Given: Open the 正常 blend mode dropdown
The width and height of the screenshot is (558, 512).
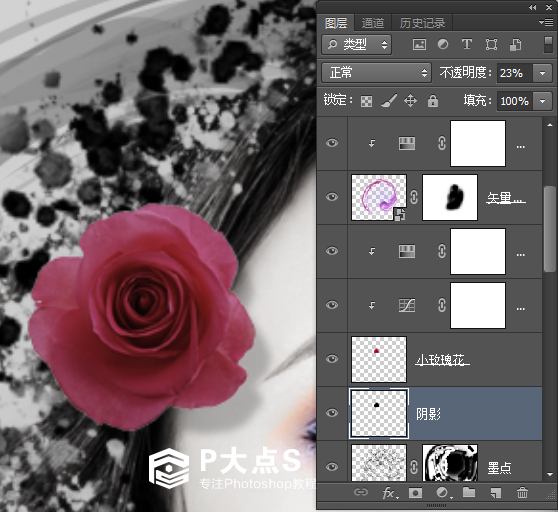Looking at the screenshot, I should [377, 73].
